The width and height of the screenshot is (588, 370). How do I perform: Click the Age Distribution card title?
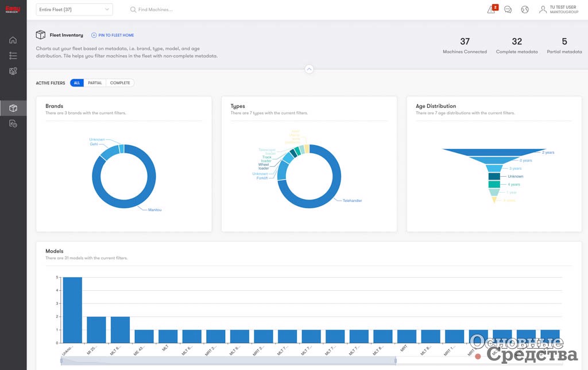(x=436, y=106)
